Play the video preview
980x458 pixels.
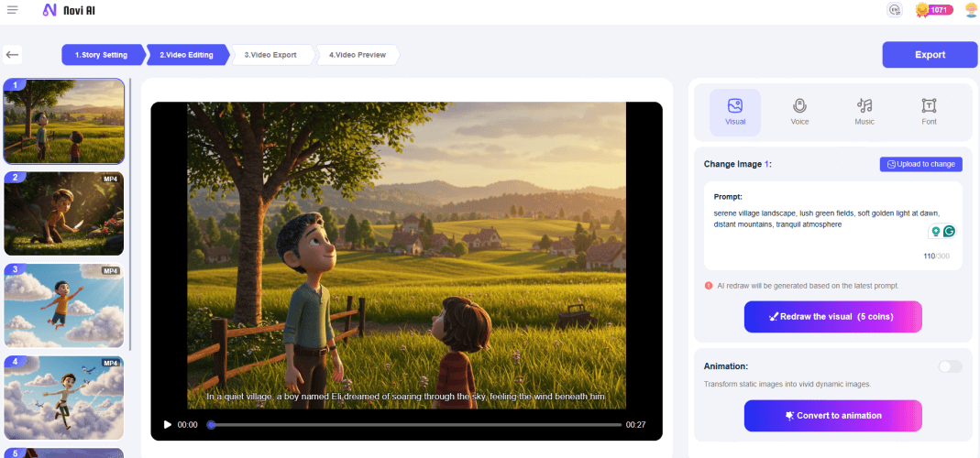coord(167,425)
